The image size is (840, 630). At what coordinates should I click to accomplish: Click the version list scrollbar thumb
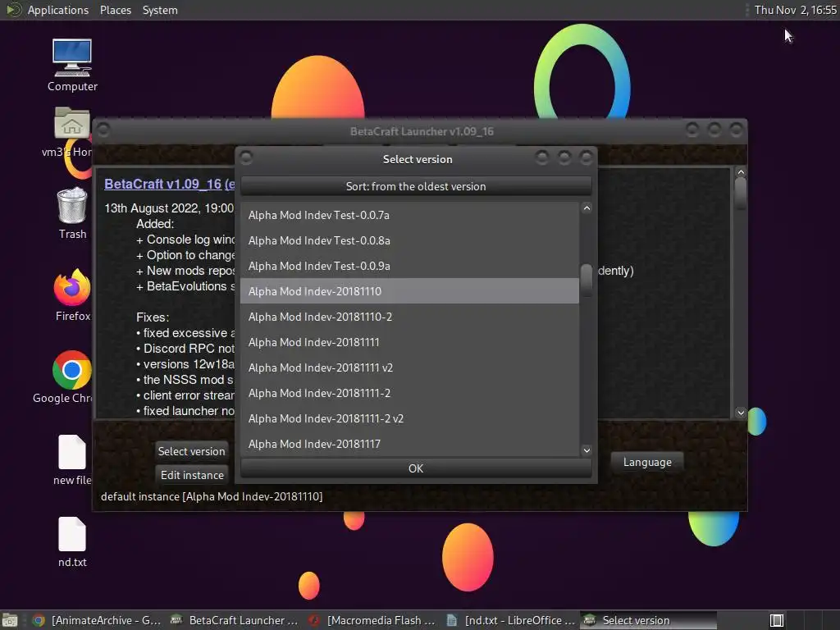click(587, 280)
